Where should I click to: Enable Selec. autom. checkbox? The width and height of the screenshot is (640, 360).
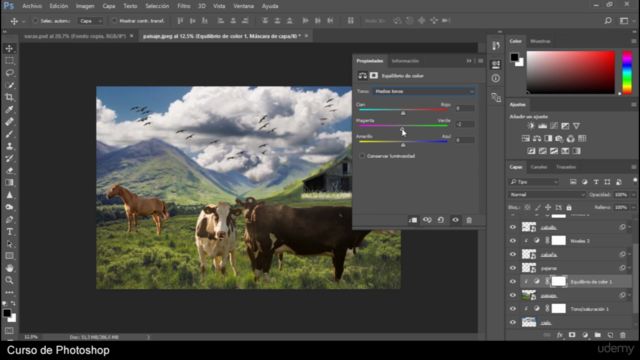coord(35,21)
